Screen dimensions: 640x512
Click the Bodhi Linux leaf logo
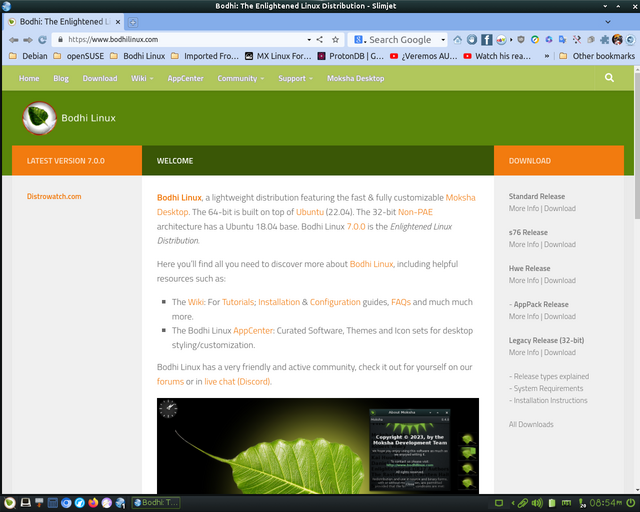39,118
